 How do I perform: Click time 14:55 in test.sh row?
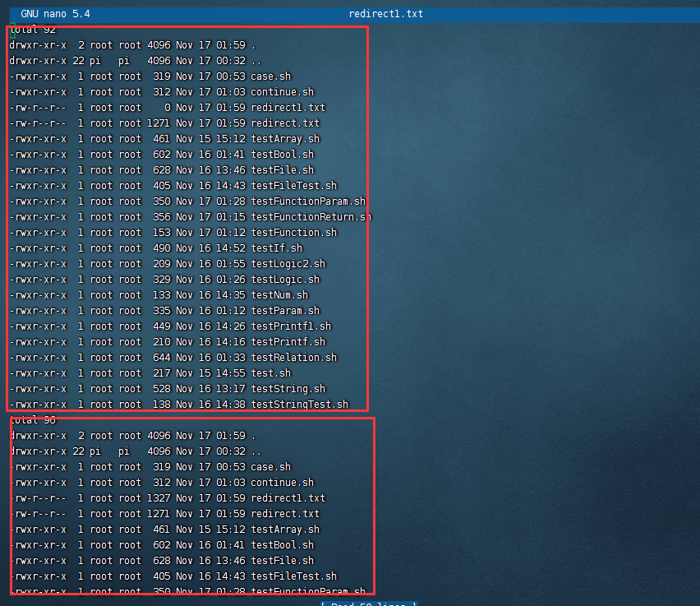[x=231, y=373]
